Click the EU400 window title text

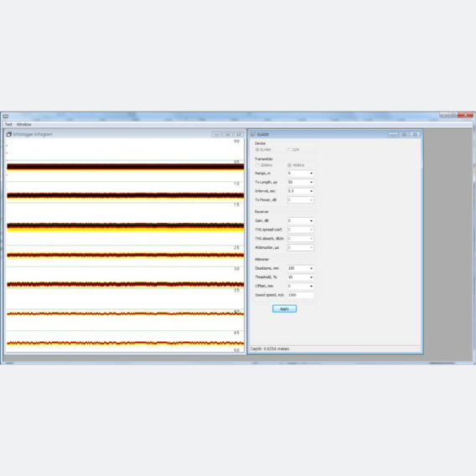click(262, 134)
